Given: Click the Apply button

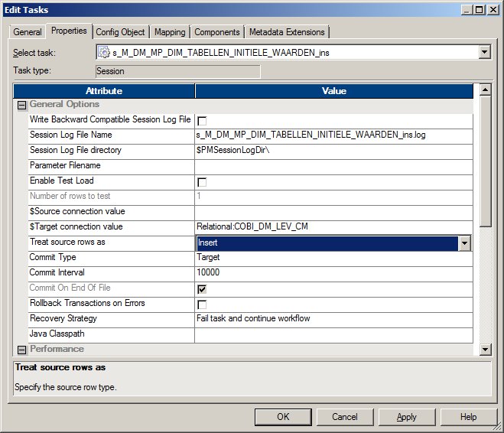Looking at the screenshot, I should coord(406,417).
